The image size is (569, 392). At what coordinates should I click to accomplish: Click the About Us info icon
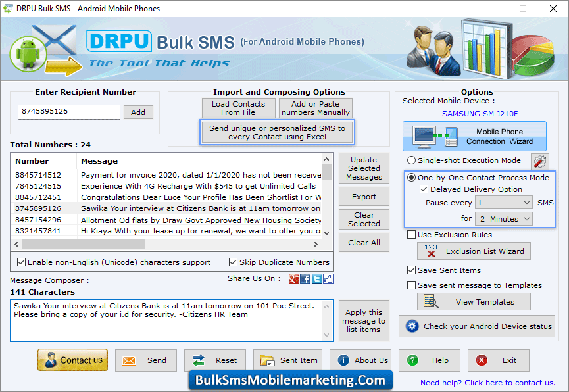(x=343, y=360)
